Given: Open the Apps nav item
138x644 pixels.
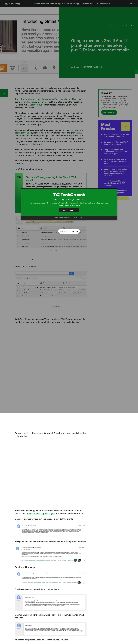Looking at the screenshot, I should (x=78, y=4).
